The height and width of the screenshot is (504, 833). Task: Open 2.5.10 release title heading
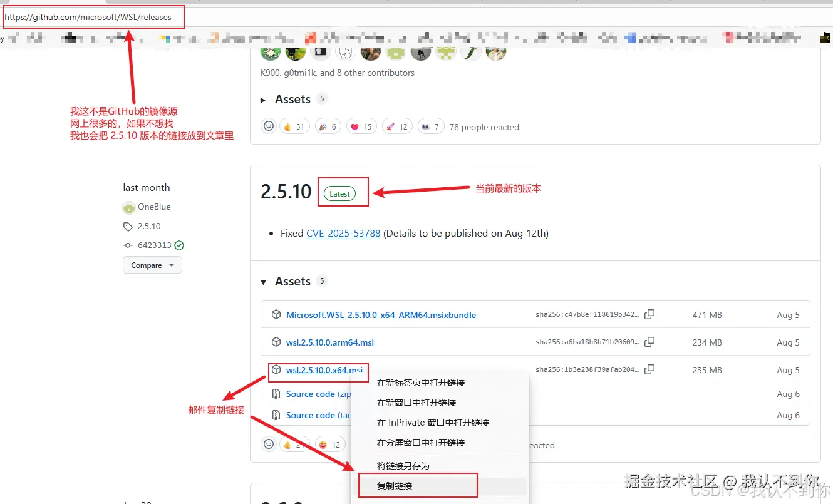click(286, 192)
